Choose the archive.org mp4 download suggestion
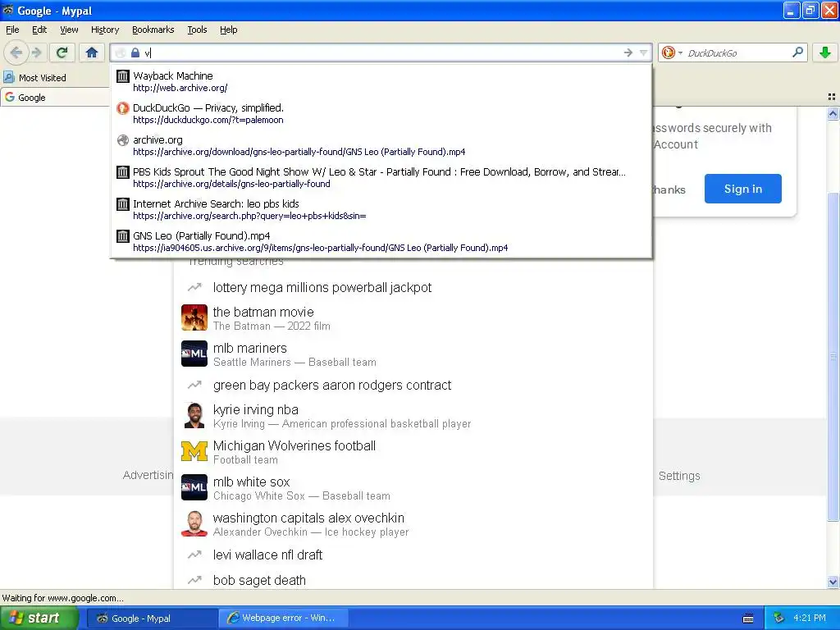Screen dimensions: 840x630 [381, 146]
